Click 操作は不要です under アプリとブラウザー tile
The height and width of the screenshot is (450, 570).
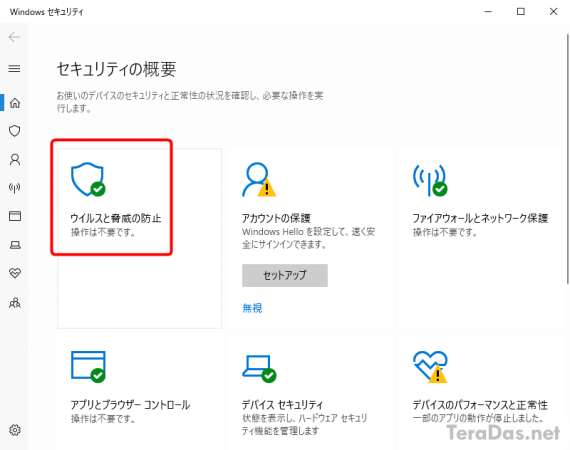coord(103,418)
